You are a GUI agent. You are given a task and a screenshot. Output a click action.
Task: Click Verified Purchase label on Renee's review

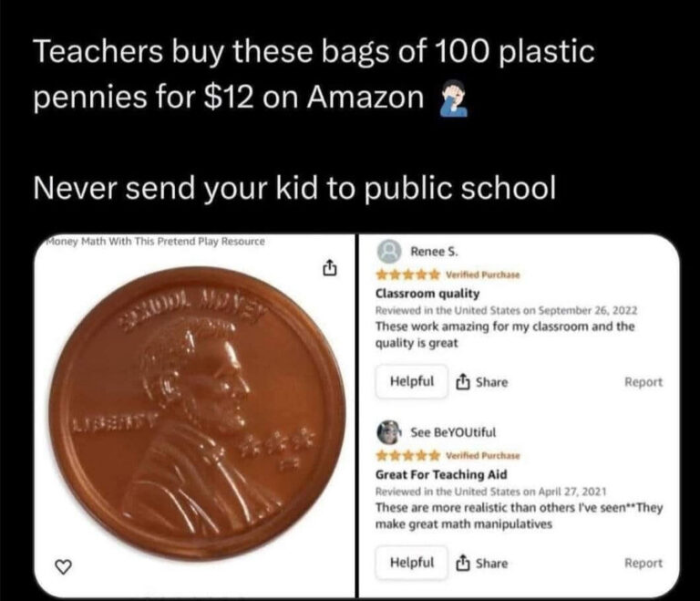[483, 275]
